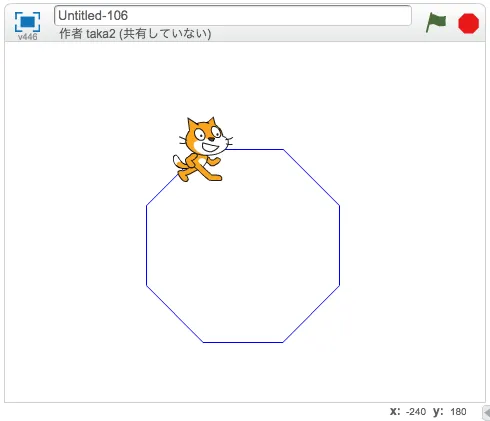Click the author name taka2
Viewport: 490px width, 421px height.
(101, 34)
